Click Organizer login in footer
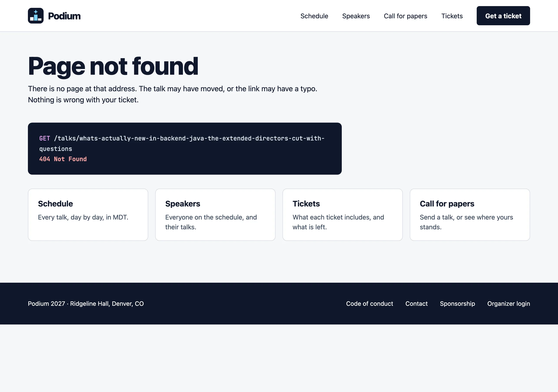The height and width of the screenshot is (392, 558). coord(509,304)
